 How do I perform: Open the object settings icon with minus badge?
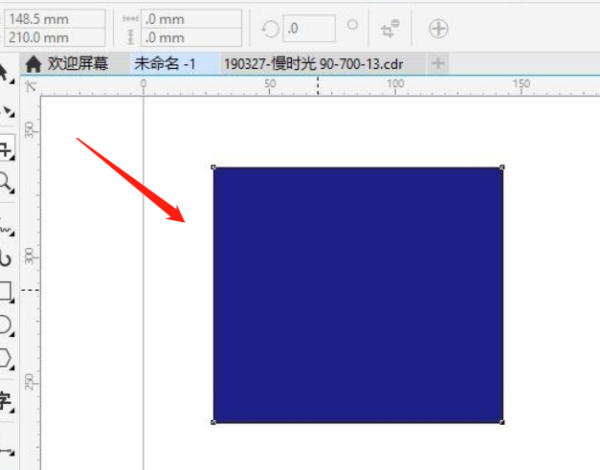(390, 29)
